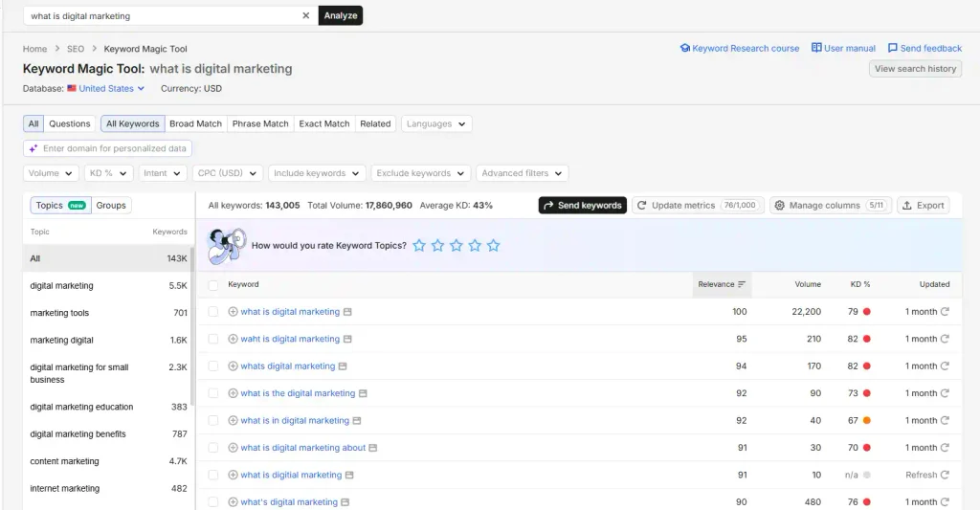The height and width of the screenshot is (510, 980).
Task: Check the 'what is digitial marketing' row checkbox
Action: click(x=213, y=475)
